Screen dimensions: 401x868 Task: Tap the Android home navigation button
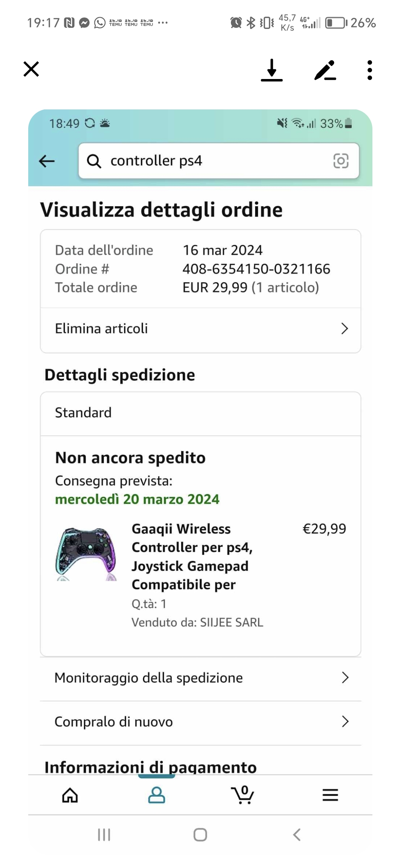tap(200, 835)
